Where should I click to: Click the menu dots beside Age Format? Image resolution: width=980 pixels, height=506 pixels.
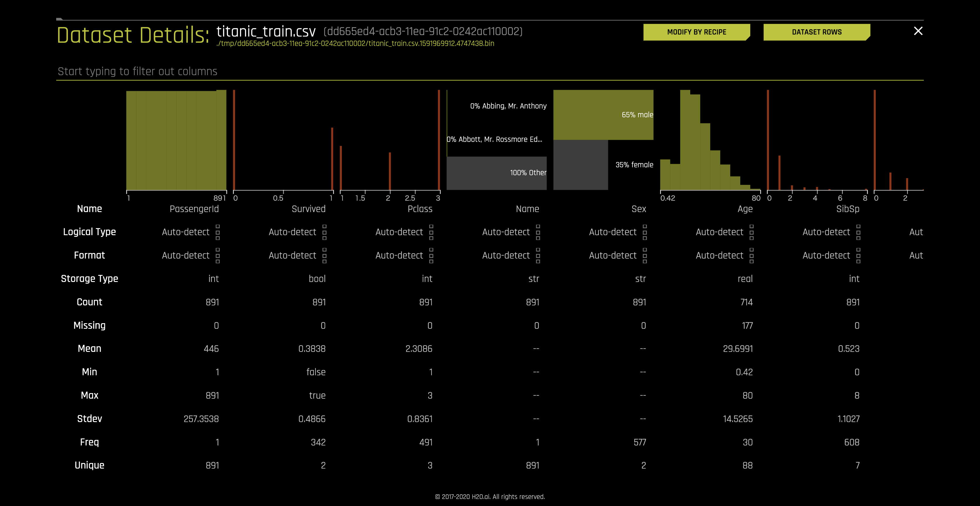pos(751,255)
